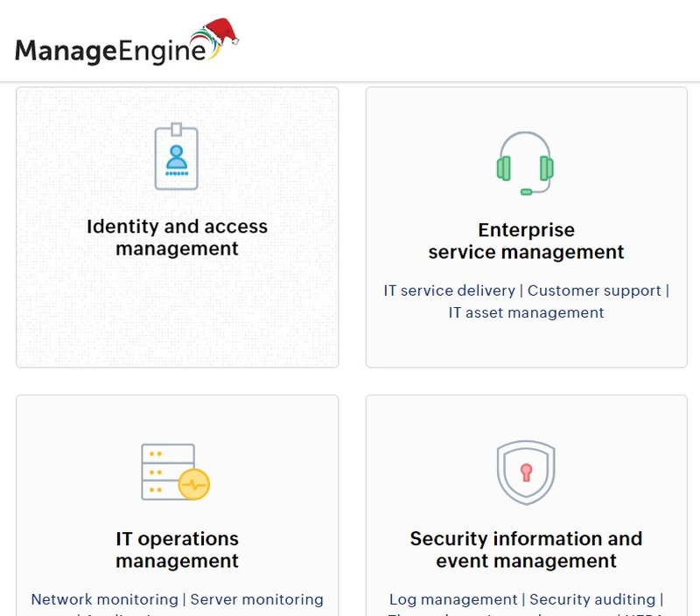Open the Server monitoring link
Image resolution: width=700 pixels, height=616 pixels.
click(256, 599)
